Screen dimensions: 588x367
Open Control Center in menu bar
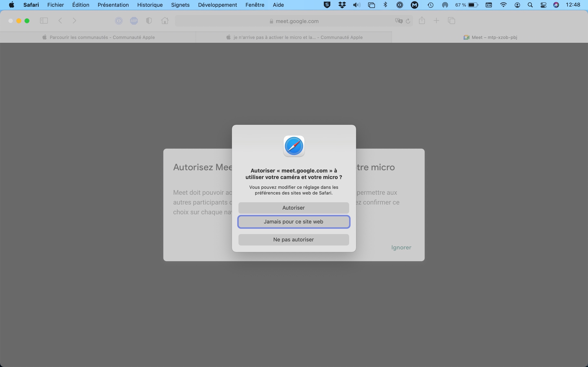click(543, 5)
